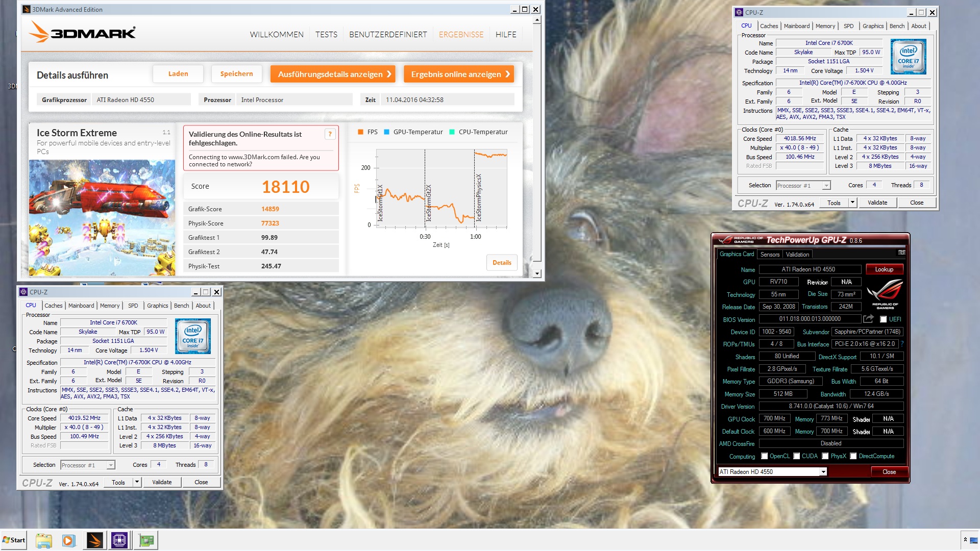Go to BENUTZERDEFINIERT in 3DMark
Viewport: 980px width, 551px height.
388,34
